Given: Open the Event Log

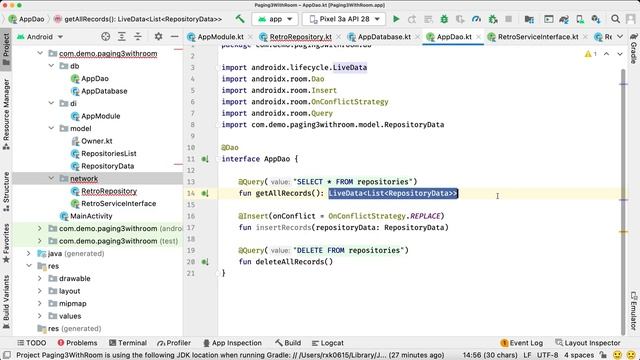Looking at the screenshot, I should pos(522,343).
